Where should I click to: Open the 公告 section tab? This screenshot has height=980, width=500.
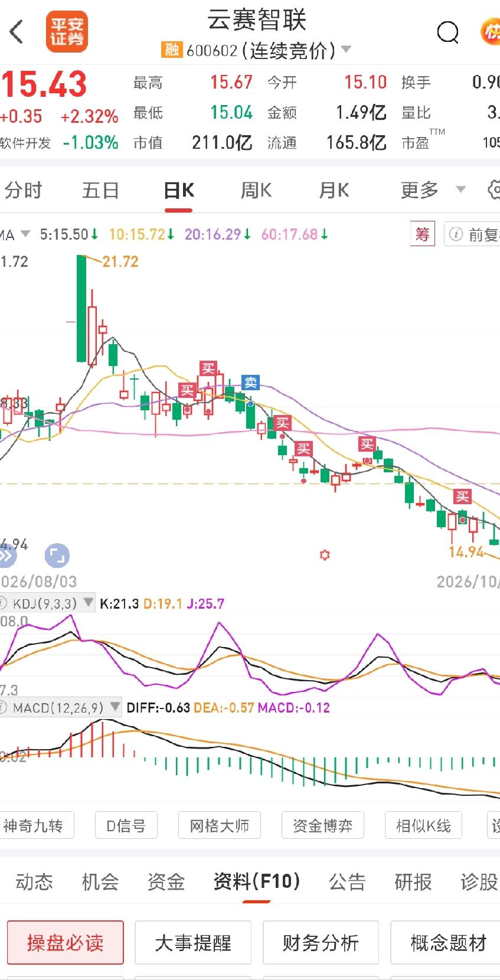click(348, 882)
